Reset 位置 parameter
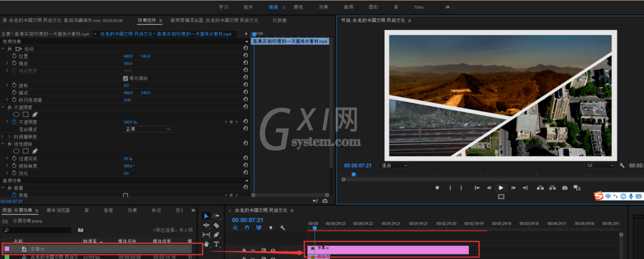 245,56
